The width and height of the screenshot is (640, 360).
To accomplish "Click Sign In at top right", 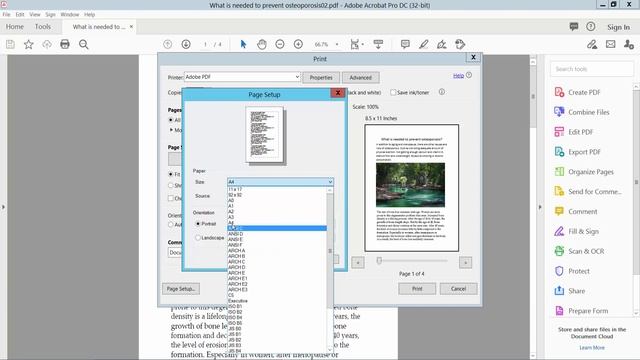I will point(618,27).
